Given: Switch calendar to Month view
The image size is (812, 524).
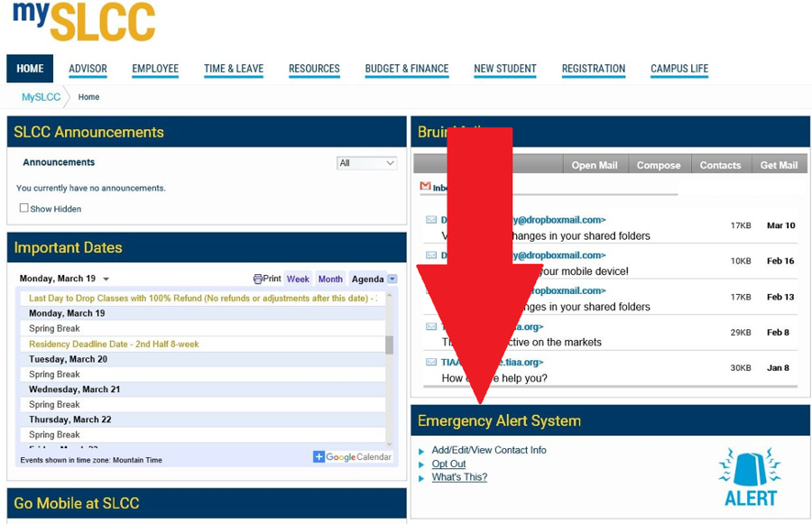Looking at the screenshot, I should click(330, 279).
